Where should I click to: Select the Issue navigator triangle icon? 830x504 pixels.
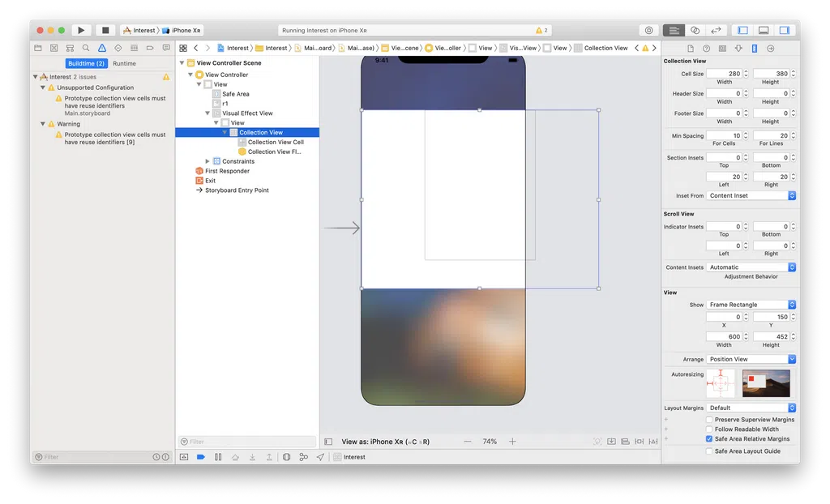[x=102, y=48]
